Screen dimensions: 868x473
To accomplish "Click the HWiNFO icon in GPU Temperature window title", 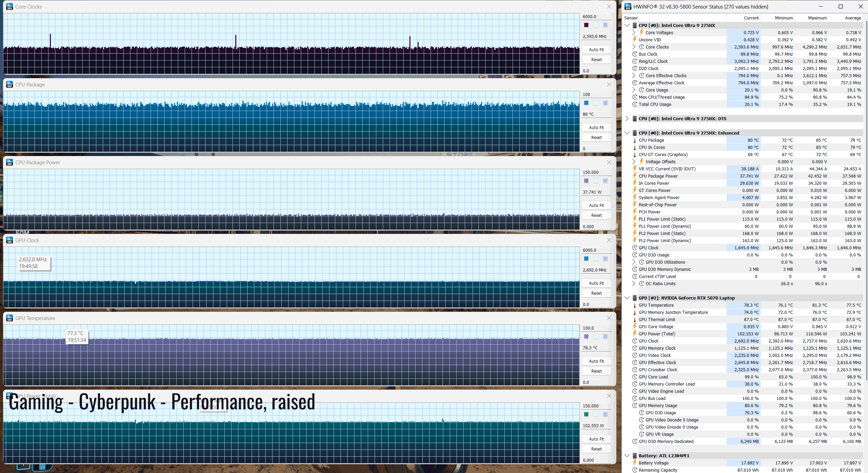I will tap(10, 318).
